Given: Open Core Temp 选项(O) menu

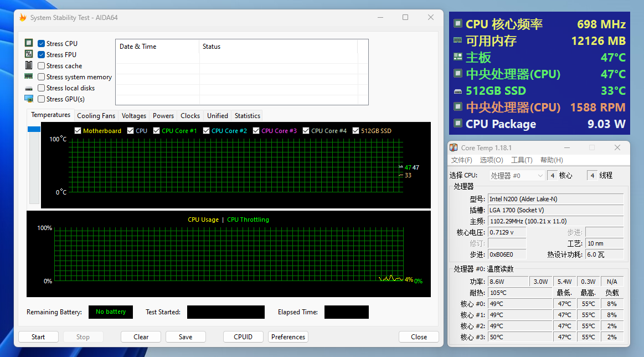Looking at the screenshot, I should [x=492, y=160].
